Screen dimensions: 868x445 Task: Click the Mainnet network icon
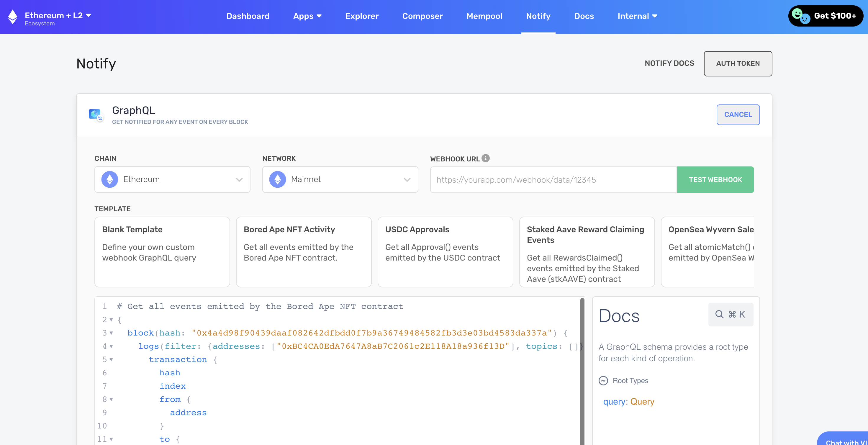(278, 179)
